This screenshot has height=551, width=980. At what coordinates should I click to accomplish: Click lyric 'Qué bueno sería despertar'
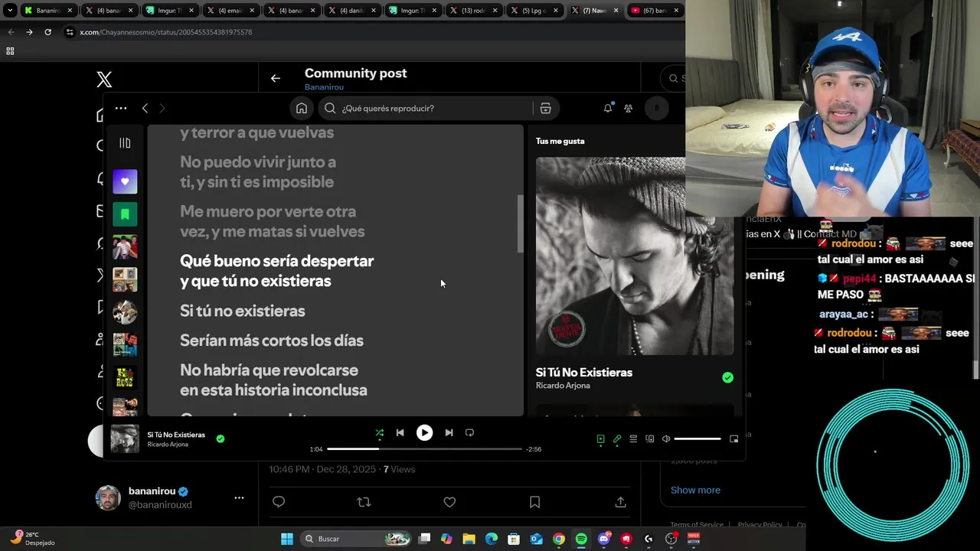(277, 261)
